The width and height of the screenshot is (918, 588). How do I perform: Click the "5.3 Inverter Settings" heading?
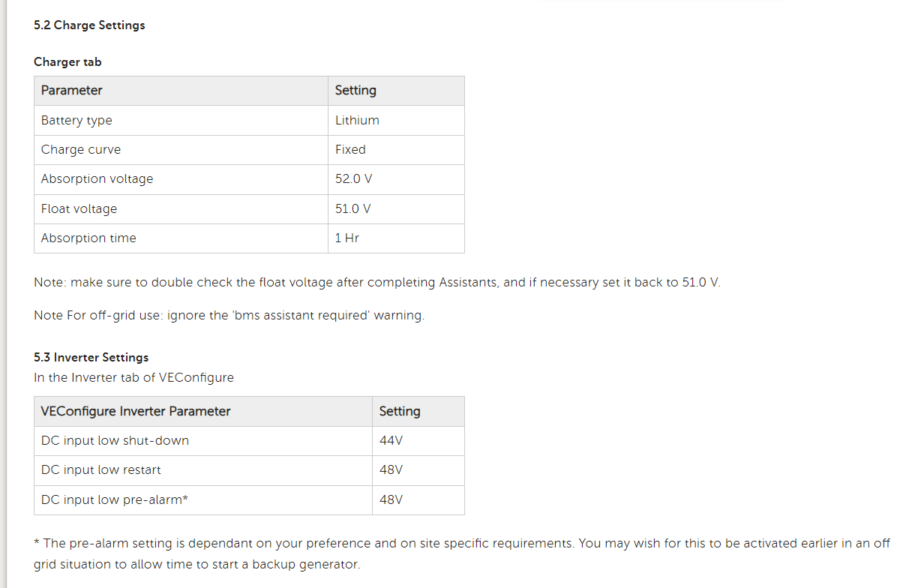click(x=91, y=358)
